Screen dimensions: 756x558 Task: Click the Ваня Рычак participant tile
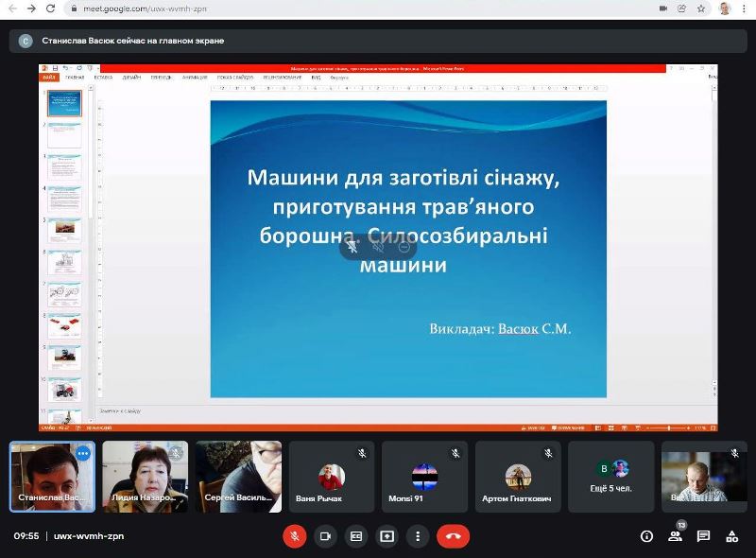pyautogui.click(x=331, y=477)
